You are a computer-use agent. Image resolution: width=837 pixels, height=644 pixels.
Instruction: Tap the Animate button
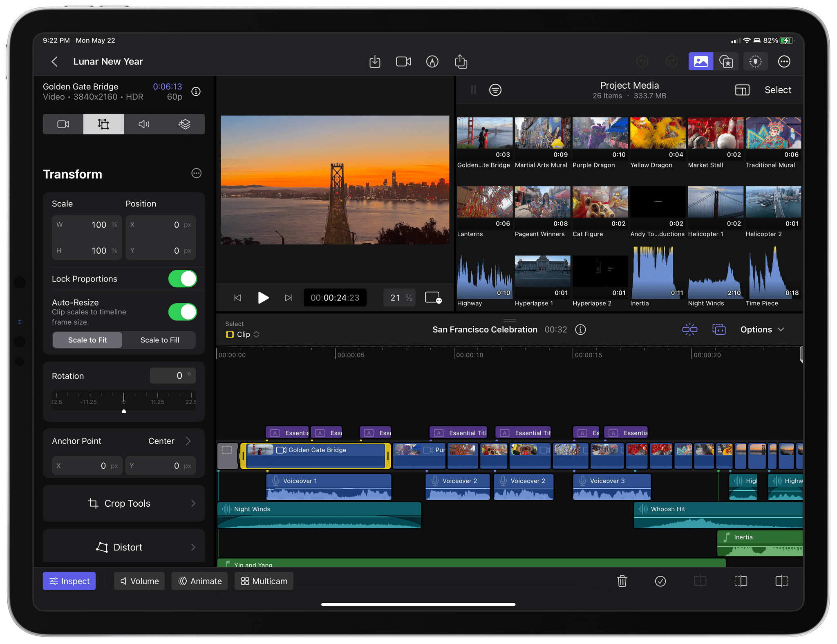(199, 581)
